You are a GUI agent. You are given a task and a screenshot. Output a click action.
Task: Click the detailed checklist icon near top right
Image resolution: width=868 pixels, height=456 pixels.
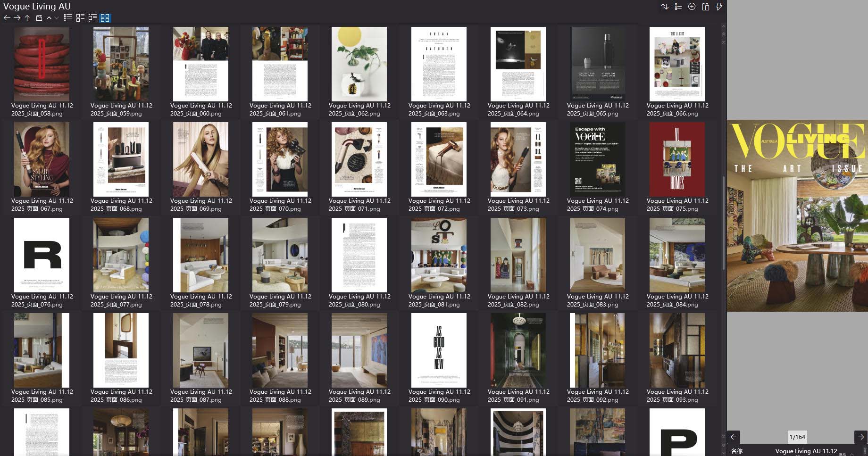(x=678, y=7)
